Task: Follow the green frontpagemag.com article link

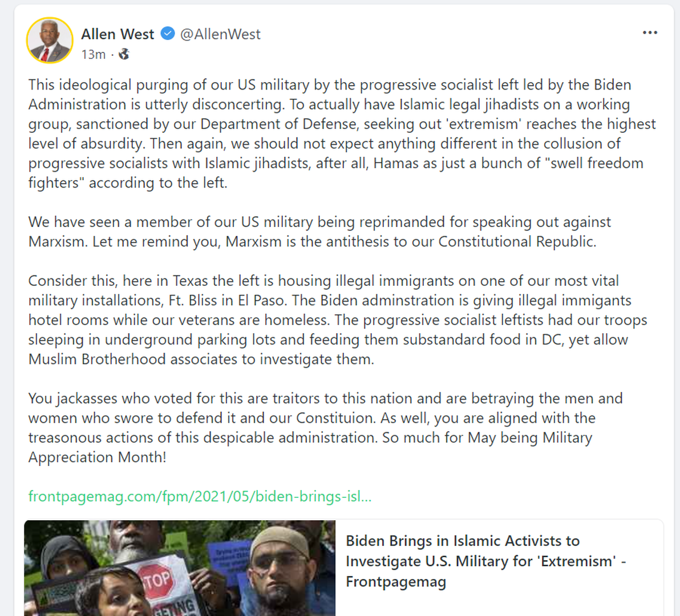Action: coord(200,496)
